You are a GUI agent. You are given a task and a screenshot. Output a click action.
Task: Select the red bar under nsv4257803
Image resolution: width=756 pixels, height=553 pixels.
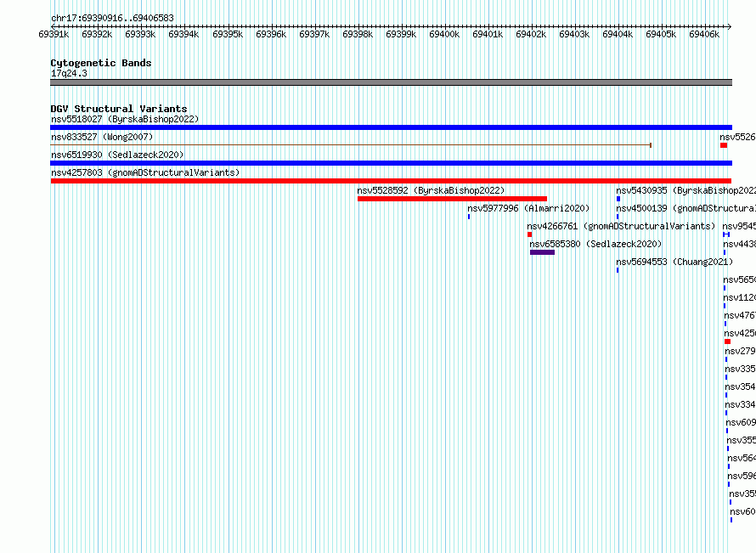coord(391,181)
